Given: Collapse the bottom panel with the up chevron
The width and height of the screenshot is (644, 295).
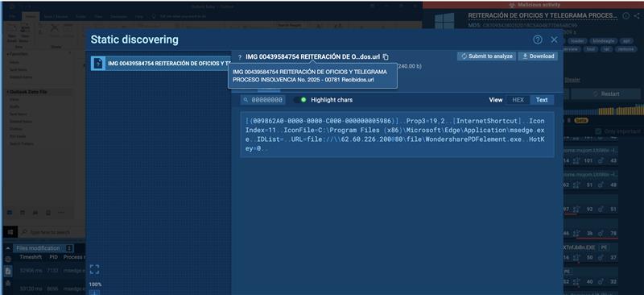Looking at the screenshot, I should tap(8, 248).
